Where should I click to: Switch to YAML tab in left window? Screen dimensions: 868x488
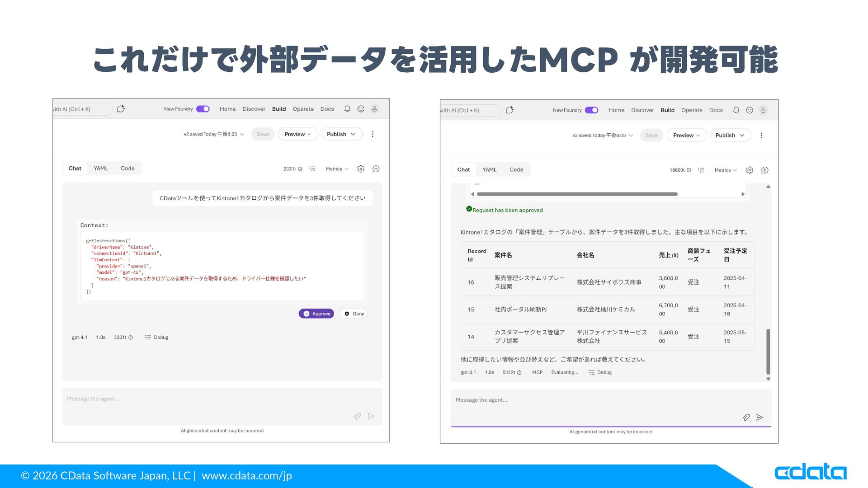101,169
